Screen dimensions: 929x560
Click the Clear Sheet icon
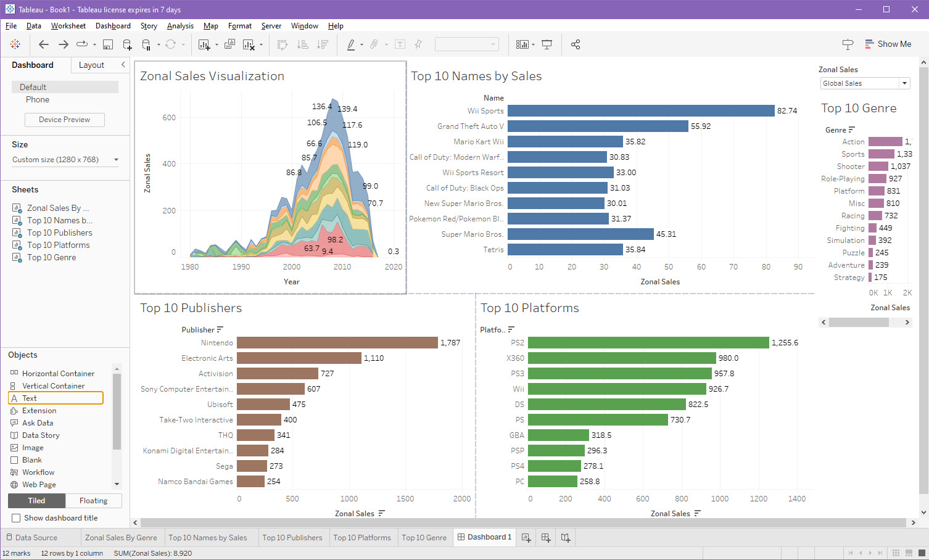249,44
